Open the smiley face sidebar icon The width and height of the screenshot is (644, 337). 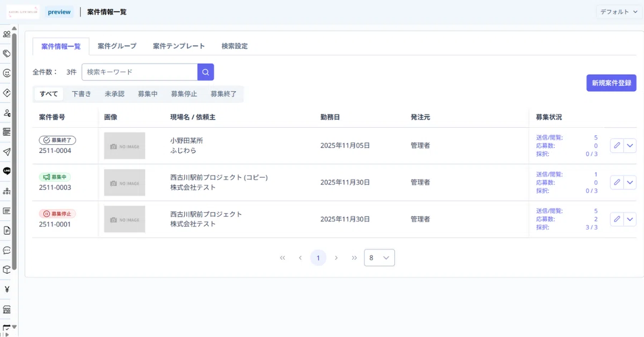coord(7,73)
